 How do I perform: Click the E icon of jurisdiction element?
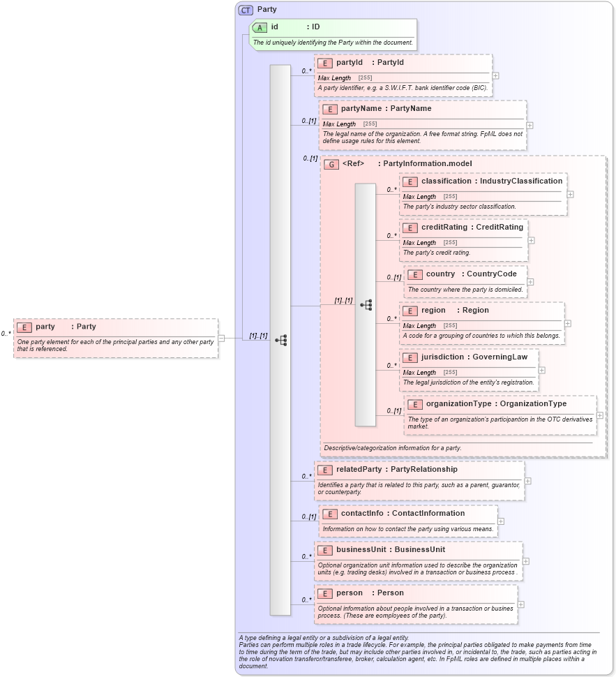click(x=410, y=357)
